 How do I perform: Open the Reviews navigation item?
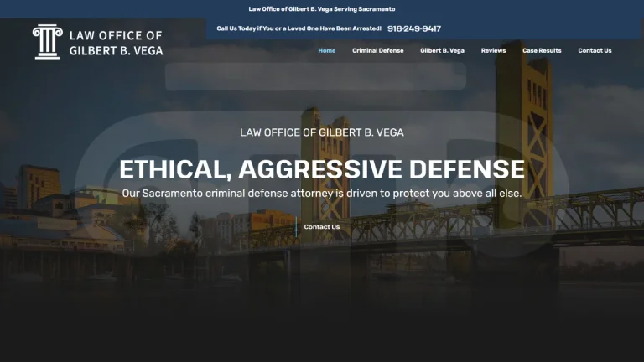493,50
